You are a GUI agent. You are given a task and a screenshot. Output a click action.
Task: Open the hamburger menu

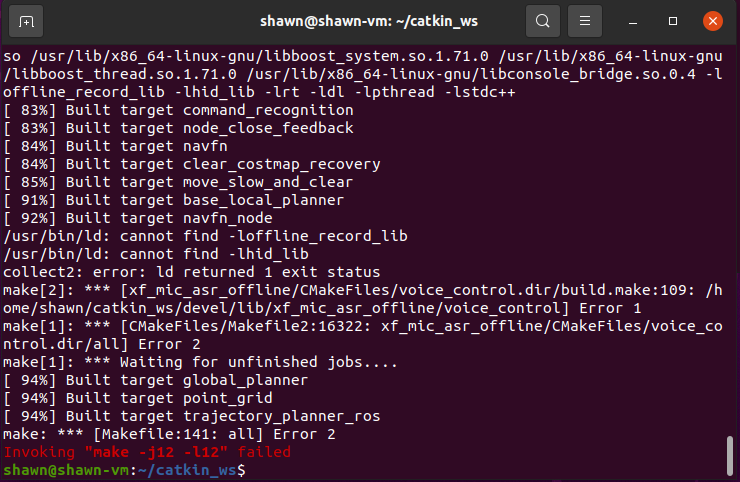(585, 21)
